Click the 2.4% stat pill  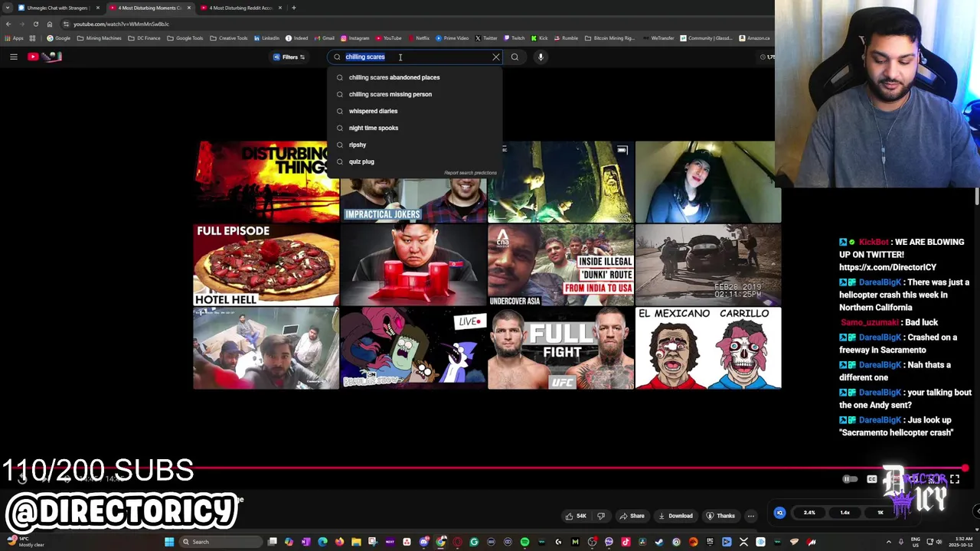[x=809, y=513]
